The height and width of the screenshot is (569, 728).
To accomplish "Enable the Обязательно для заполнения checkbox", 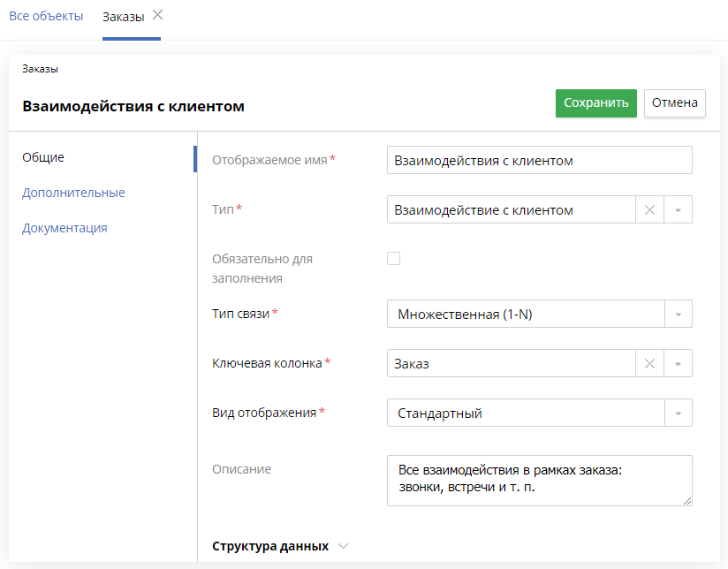I will (x=393, y=257).
